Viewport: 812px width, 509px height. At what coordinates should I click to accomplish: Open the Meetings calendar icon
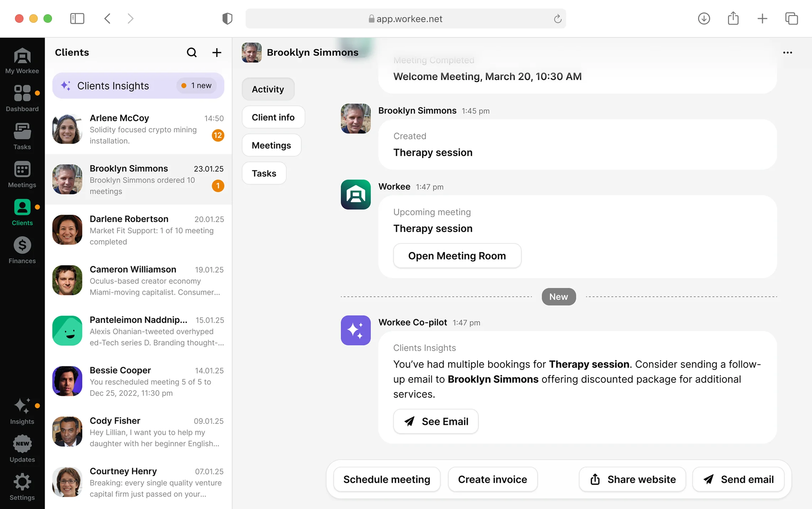pos(22,174)
